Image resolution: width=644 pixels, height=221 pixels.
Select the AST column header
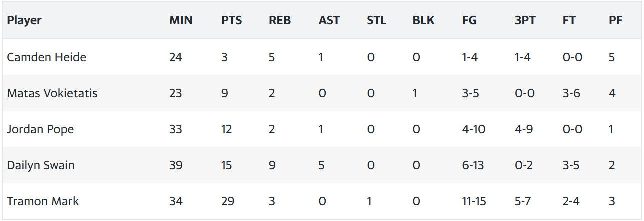point(329,21)
